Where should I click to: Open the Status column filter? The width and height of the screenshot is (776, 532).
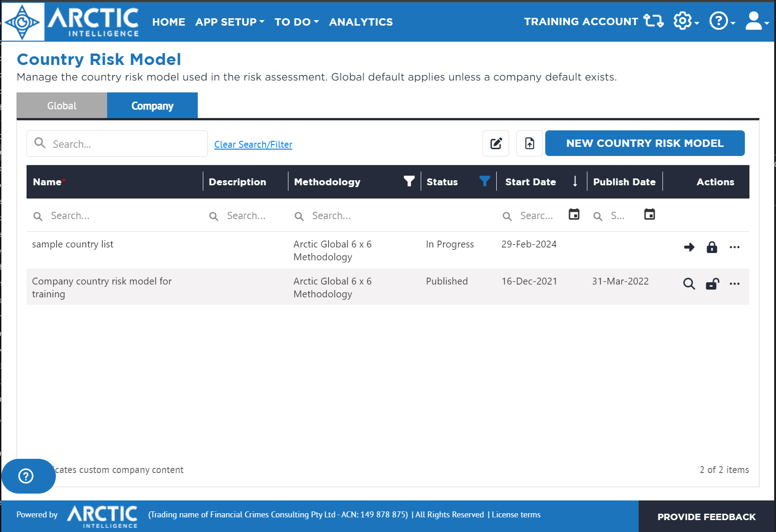pyautogui.click(x=485, y=182)
